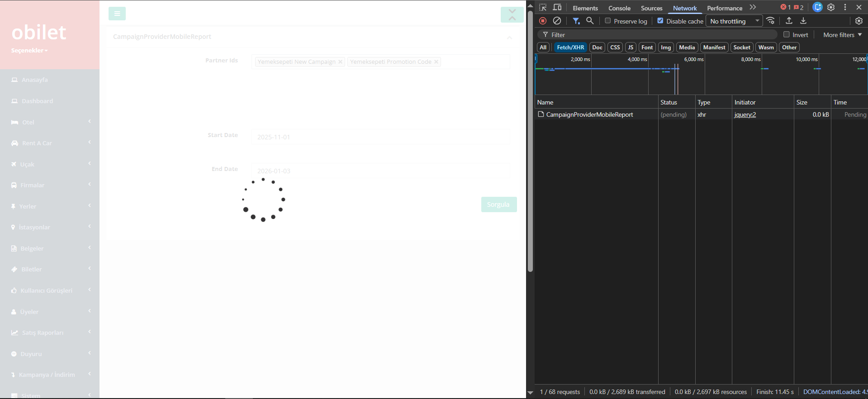Image resolution: width=868 pixels, height=399 pixels.
Task: Open DevTools settings gear icon
Action: tap(831, 7)
